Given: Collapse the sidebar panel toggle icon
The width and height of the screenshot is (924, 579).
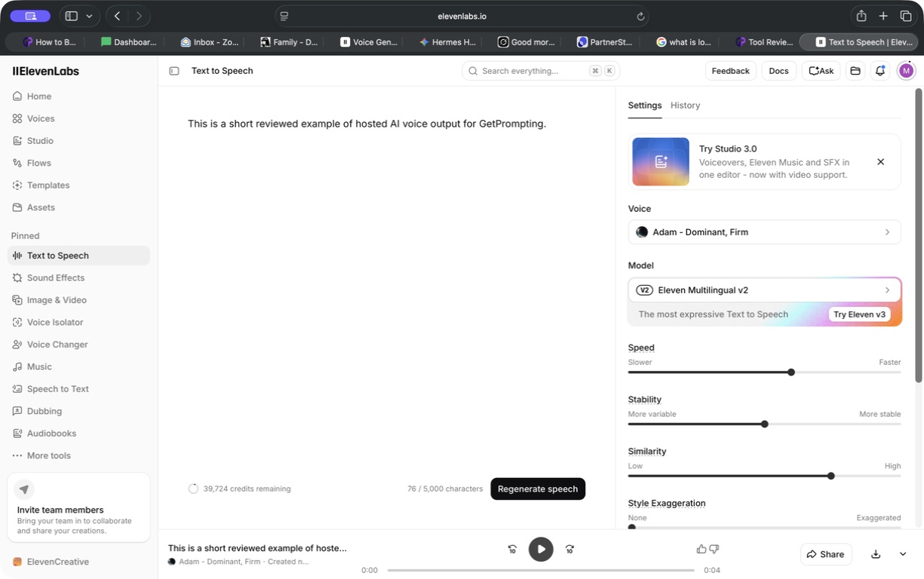Looking at the screenshot, I should (174, 71).
